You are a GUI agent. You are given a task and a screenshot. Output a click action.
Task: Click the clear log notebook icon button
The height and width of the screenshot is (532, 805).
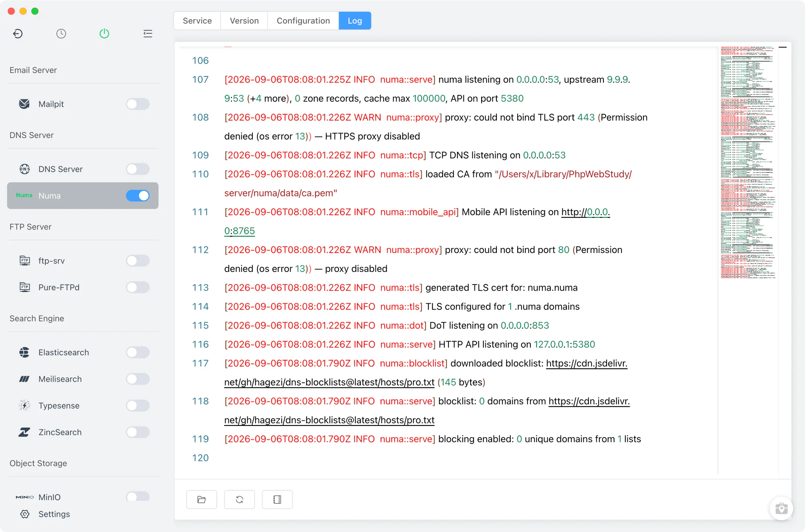click(x=277, y=499)
